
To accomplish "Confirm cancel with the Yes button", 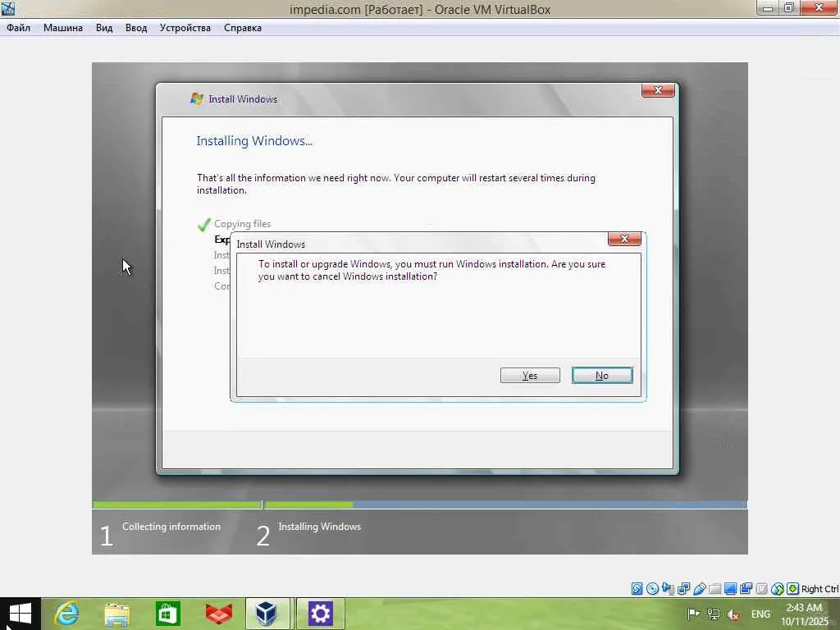I will tap(530, 376).
